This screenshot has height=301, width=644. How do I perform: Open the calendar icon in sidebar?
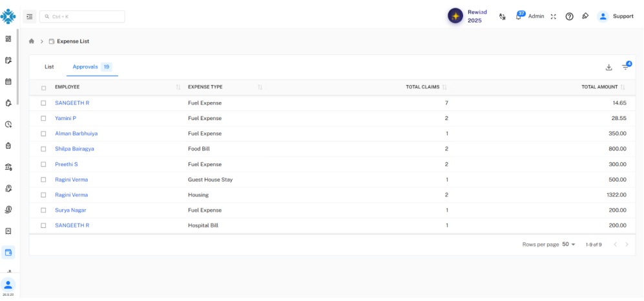tap(8, 81)
